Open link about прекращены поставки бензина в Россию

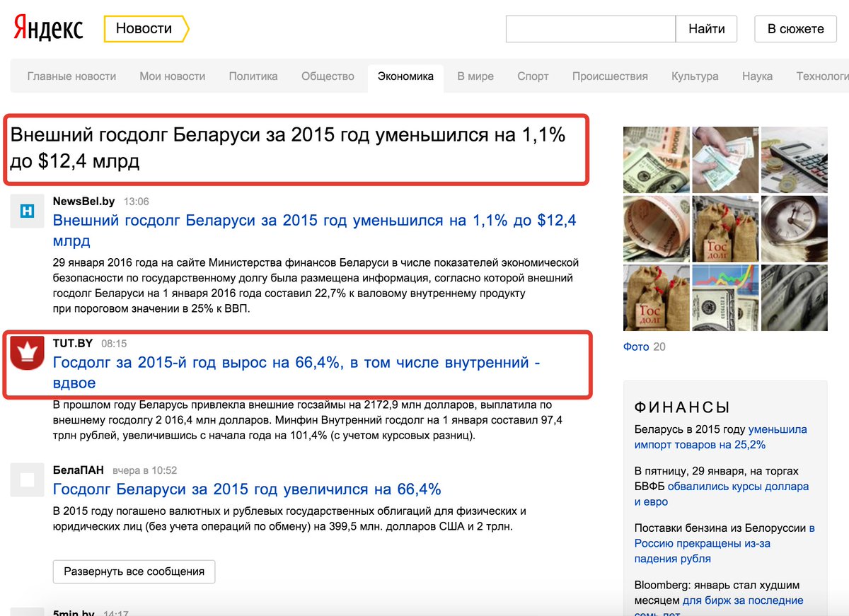(725, 543)
